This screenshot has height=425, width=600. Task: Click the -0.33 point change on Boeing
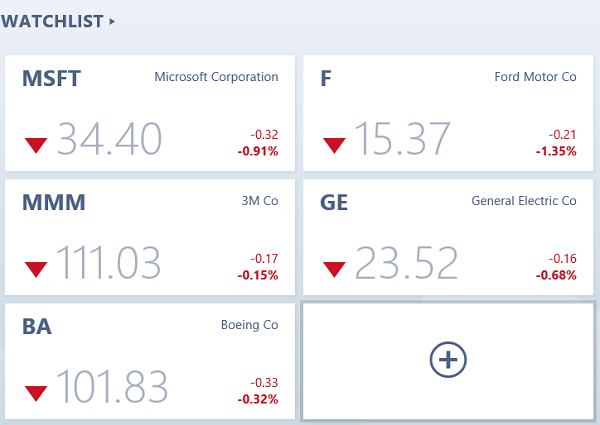click(264, 383)
